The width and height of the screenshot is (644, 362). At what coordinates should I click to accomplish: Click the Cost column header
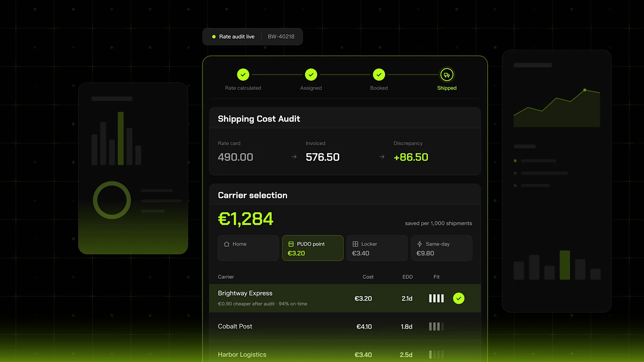368,277
